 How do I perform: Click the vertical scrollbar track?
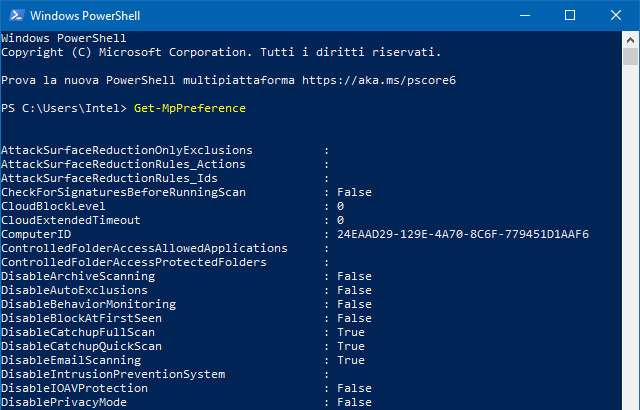(x=631, y=250)
